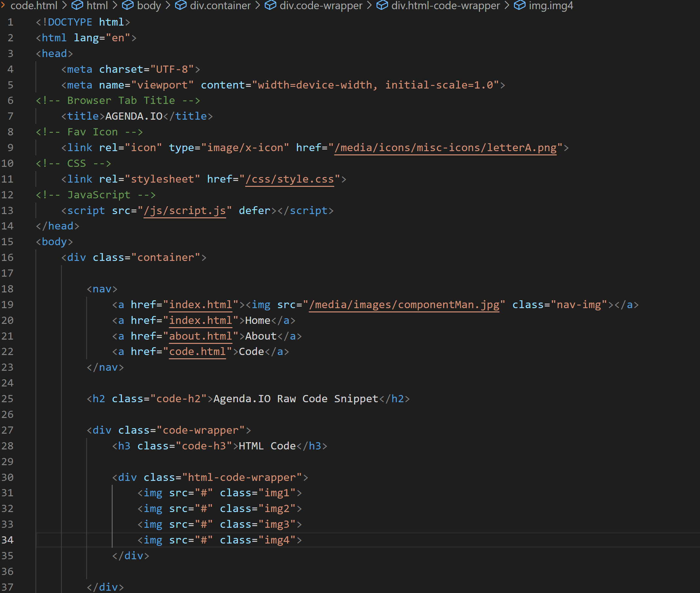The image size is (700, 593).
Task: Click the cube icon before div.html-code-wrapper breadcrumb
Action: click(x=382, y=5)
